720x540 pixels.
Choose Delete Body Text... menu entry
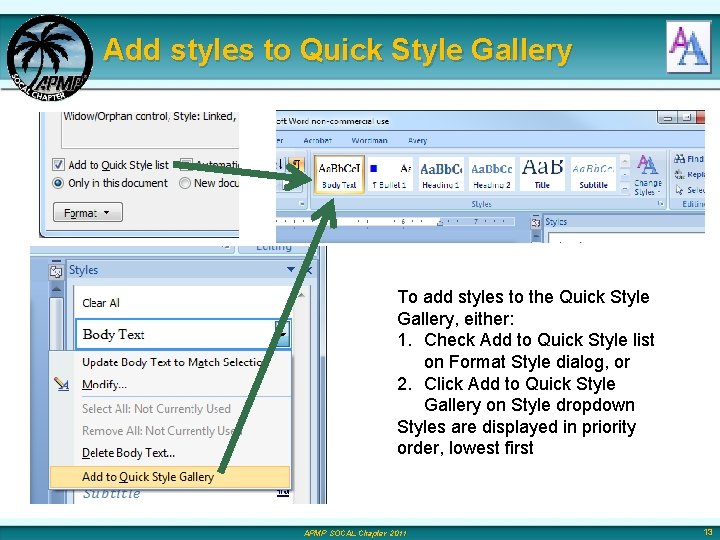(x=170, y=453)
